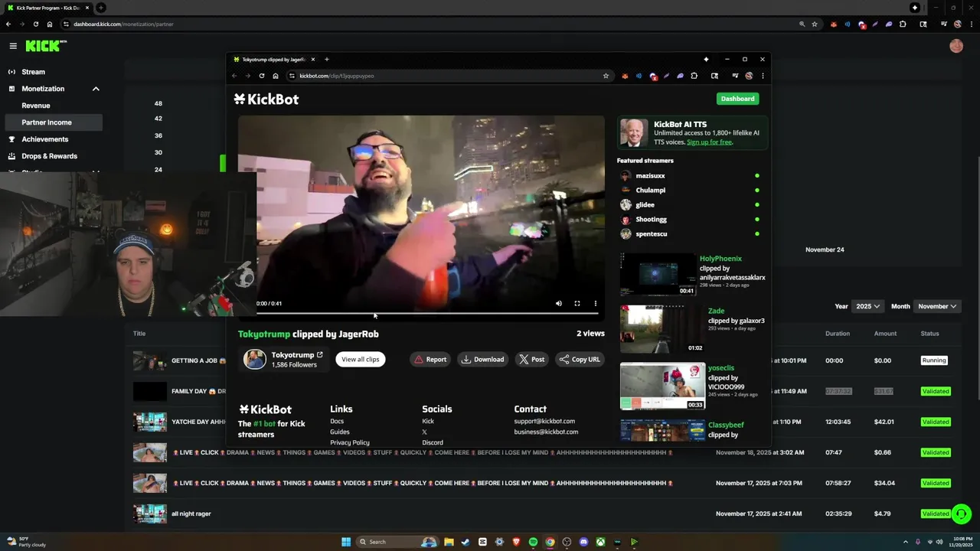Enter fullscreen on the KickBot clip player
The image size is (980, 551).
(577, 304)
